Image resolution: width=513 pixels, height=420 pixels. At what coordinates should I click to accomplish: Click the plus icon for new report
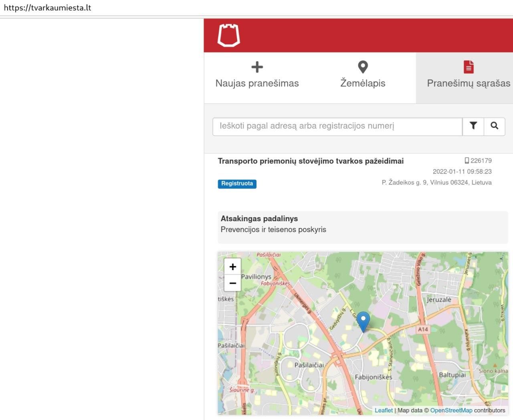pyautogui.click(x=257, y=67)
